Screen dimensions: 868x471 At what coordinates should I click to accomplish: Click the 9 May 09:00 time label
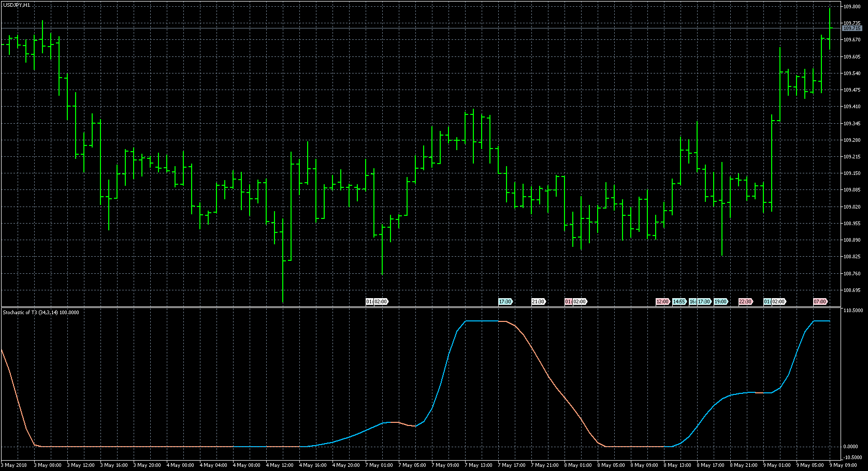pos(844,465)
